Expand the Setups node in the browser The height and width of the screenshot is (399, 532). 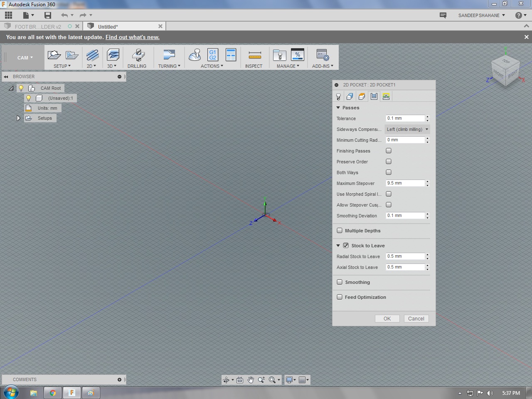(x=18, y=118)
